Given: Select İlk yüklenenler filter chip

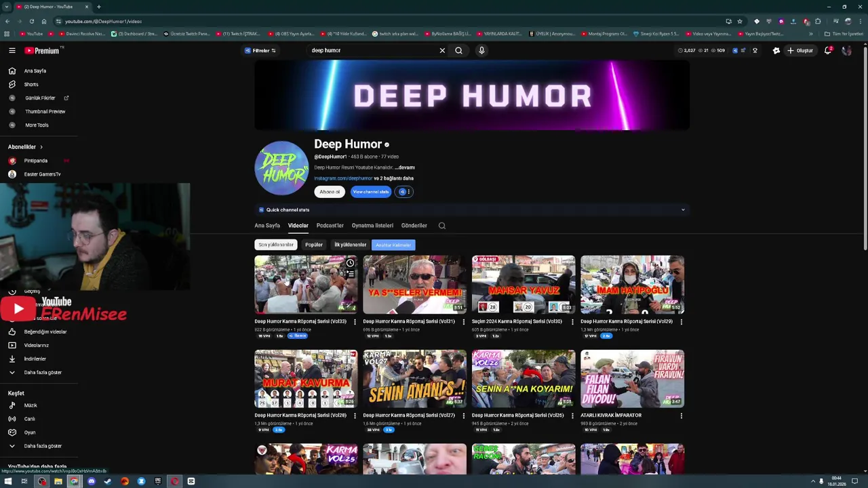Looking at the screenshot, I should 350,245.
